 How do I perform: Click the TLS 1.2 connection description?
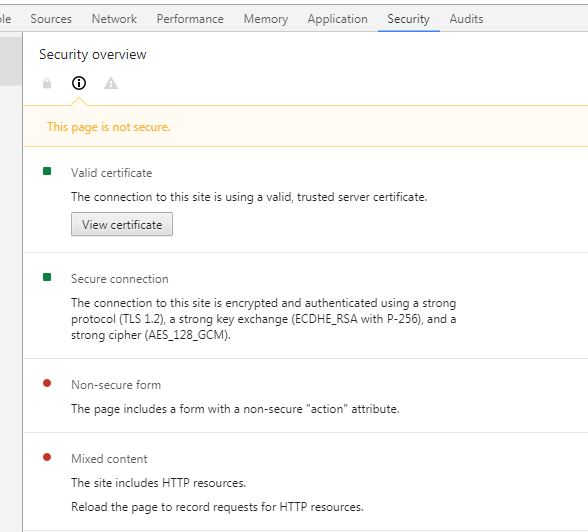pos(264,319)
